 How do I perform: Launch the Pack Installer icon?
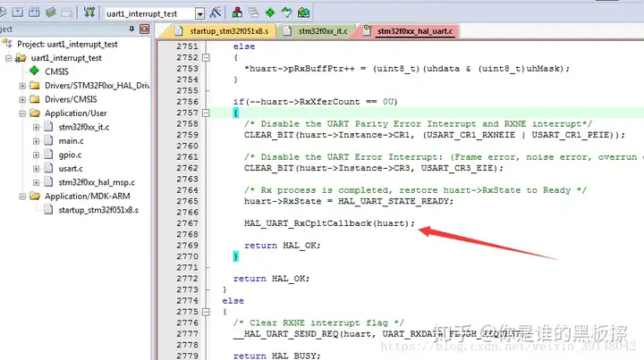pos(303,13)
